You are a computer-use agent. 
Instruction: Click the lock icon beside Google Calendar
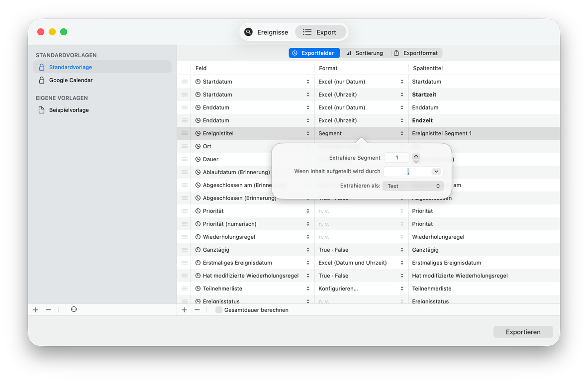coord(42,80)
